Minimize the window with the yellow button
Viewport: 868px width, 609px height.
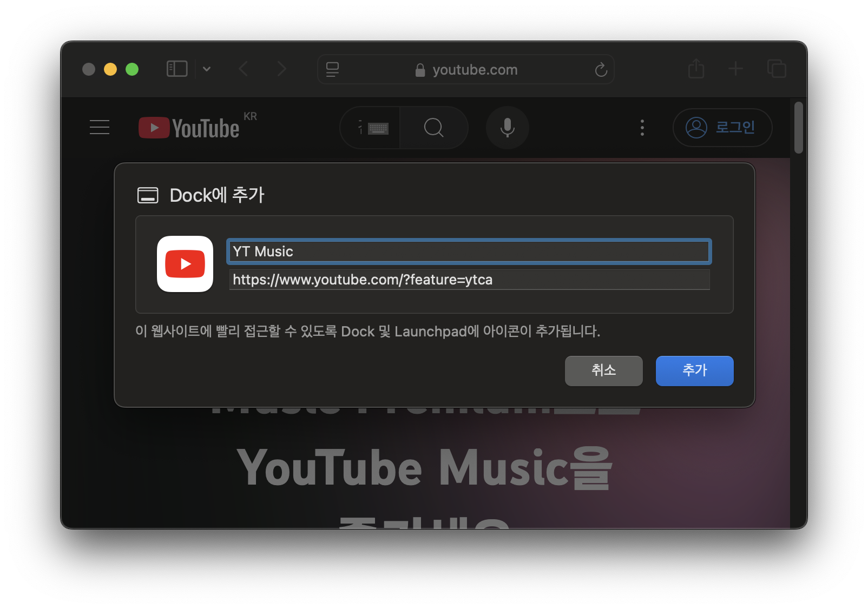(x=110, y=69)
